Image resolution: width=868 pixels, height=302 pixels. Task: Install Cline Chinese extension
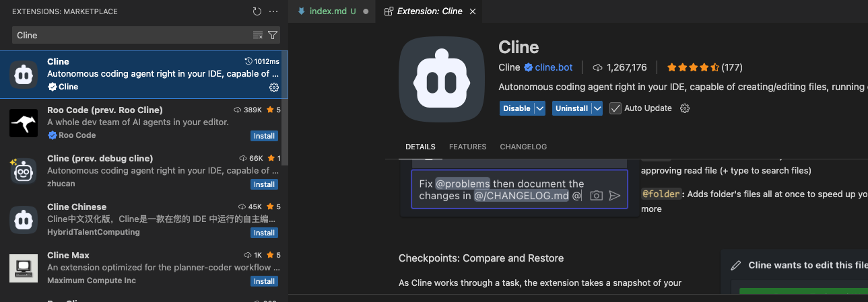tap(264, 233)
